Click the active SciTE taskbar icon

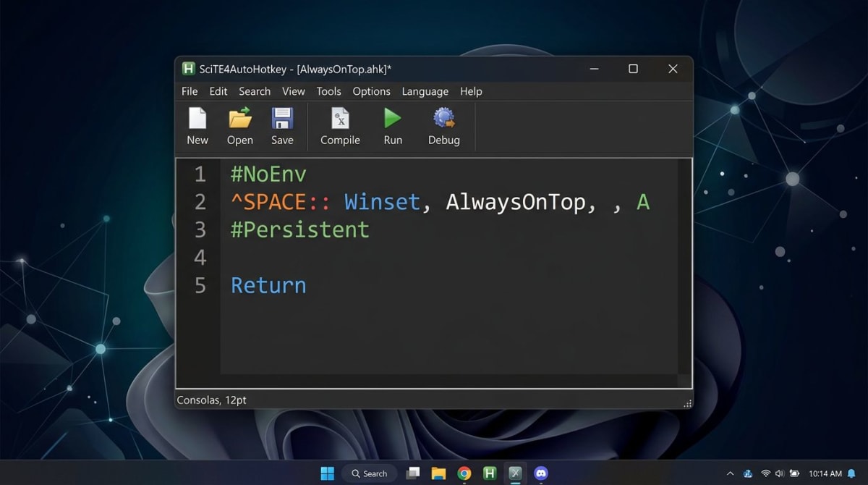(515, 473)
